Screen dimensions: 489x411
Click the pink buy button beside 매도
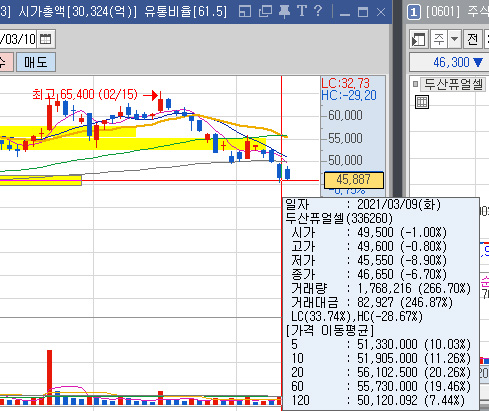pyautogui.click(x=6, y=62)
